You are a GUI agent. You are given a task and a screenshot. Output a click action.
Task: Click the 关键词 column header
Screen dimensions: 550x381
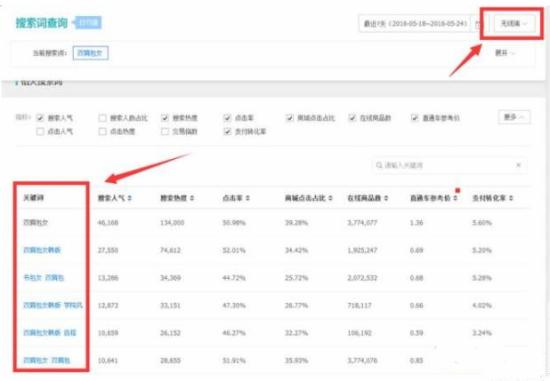33,198
